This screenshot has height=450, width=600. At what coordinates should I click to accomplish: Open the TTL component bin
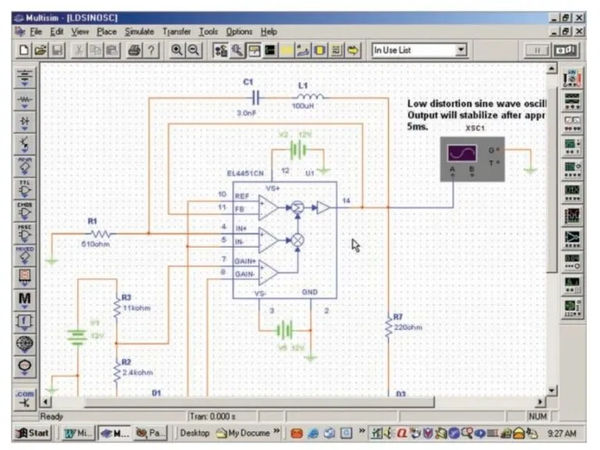point(25,189)
